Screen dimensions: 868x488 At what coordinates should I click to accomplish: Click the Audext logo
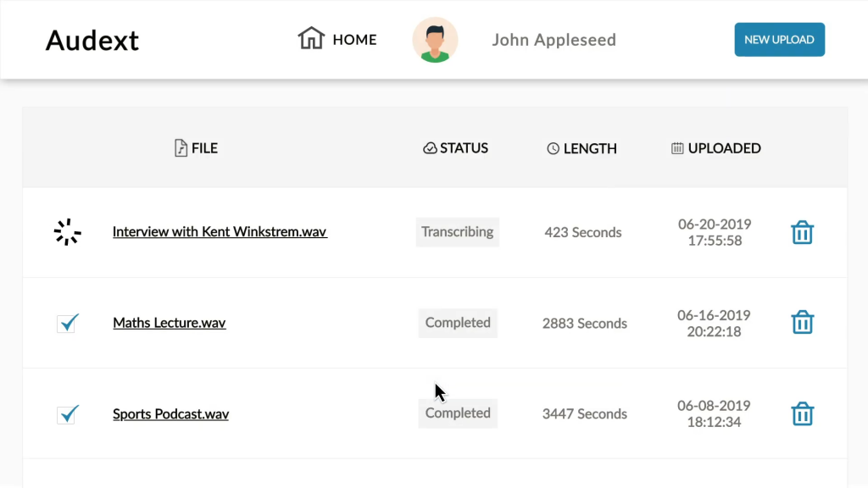click(x=92, y=41)
